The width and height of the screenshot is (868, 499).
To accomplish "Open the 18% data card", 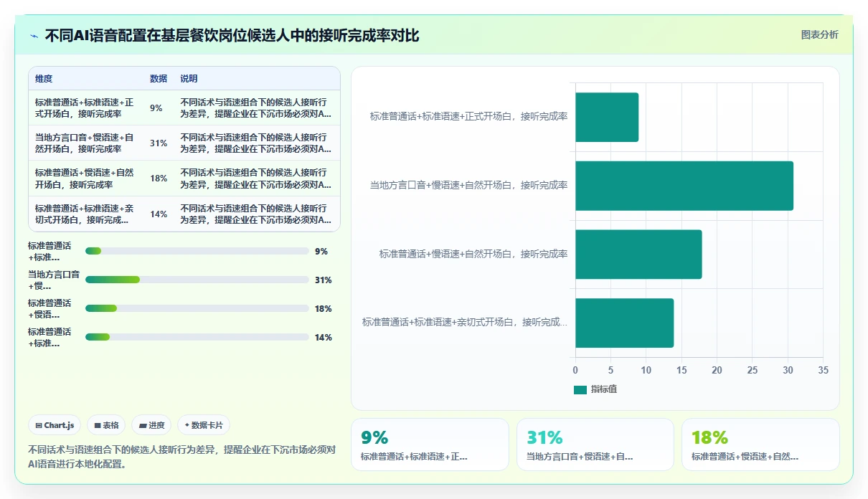I will pyautogui.click(x=760, y=445).
